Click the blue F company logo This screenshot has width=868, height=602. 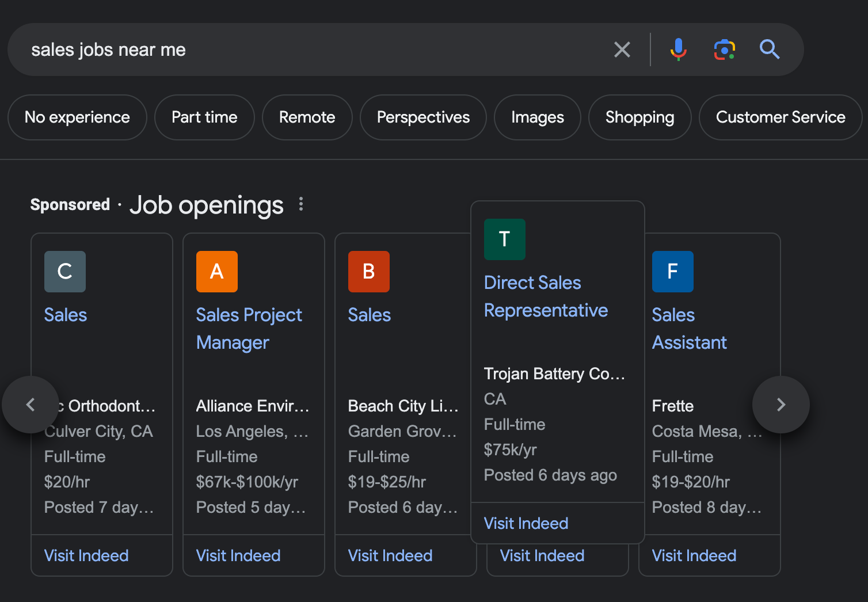[673, 272]
